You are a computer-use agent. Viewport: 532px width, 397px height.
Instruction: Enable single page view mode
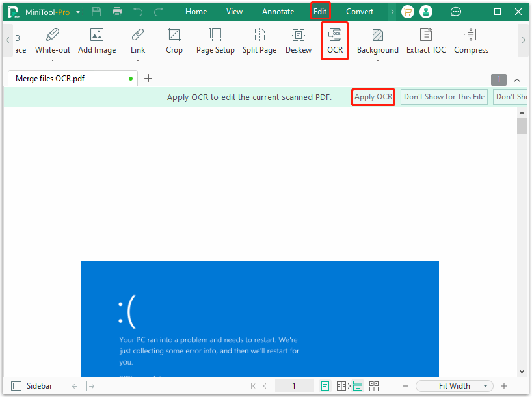[x=325, y=386]
